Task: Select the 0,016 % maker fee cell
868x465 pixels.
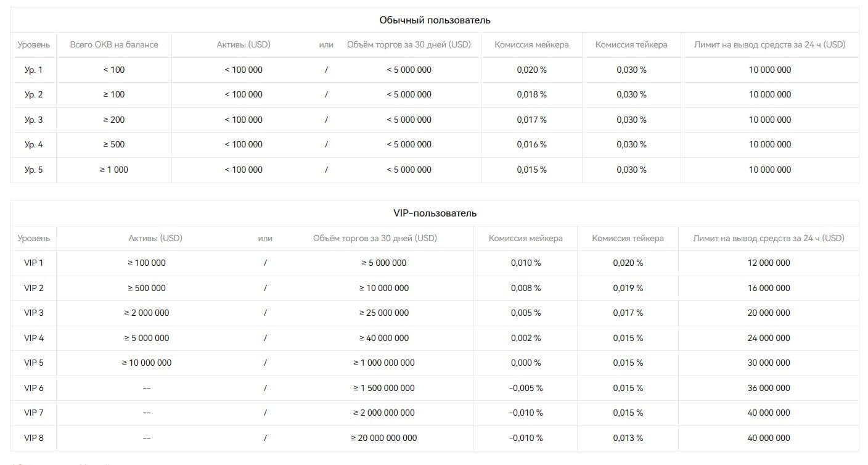Action: (x=531, y=144)
